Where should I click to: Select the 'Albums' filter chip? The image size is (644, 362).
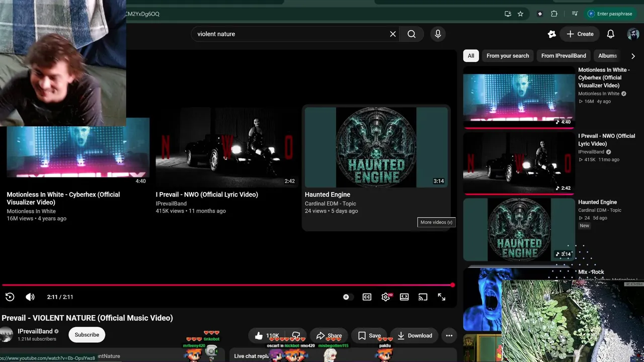point(607,56)
